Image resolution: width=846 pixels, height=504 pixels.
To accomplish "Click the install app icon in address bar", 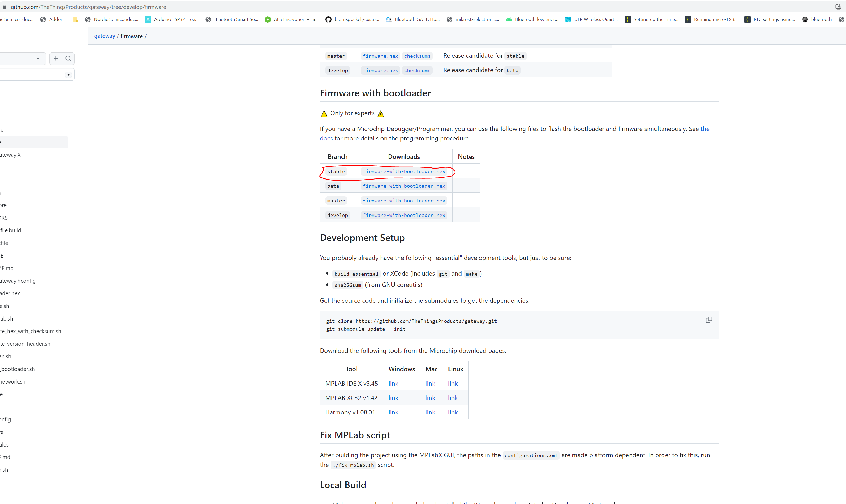I will tap(838, 7).
